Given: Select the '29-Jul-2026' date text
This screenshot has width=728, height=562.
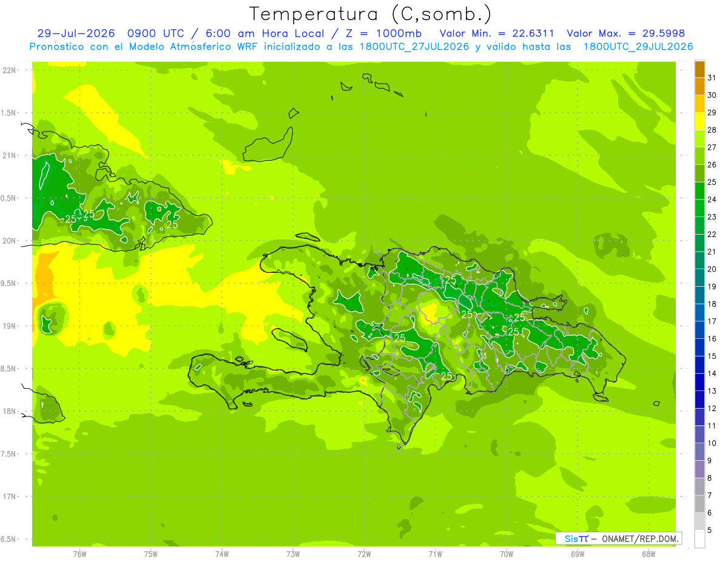Looking at the screenshot, I should (76, 33).
